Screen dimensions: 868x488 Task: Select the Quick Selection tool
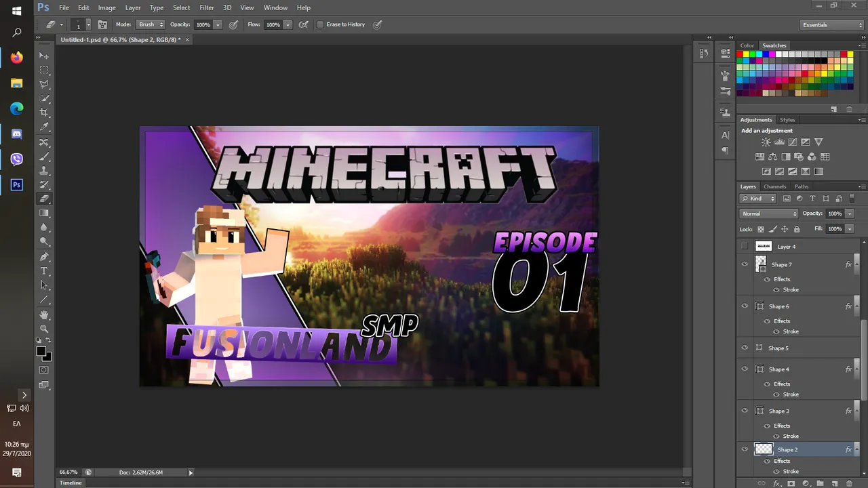pos(44,98)
